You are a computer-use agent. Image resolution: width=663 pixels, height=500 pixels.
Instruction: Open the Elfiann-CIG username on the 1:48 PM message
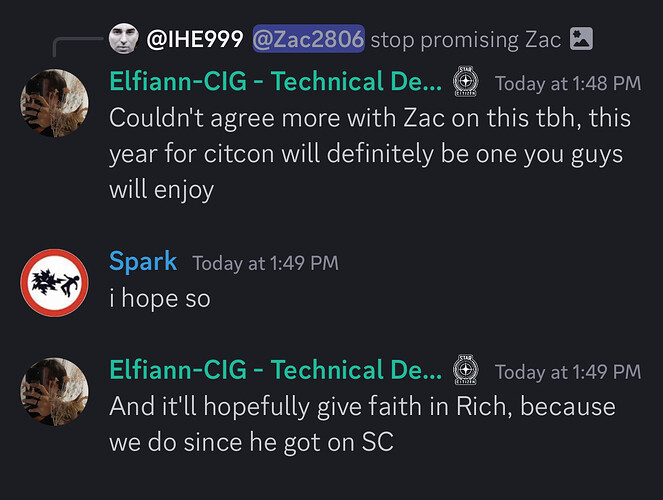[276, 81]
